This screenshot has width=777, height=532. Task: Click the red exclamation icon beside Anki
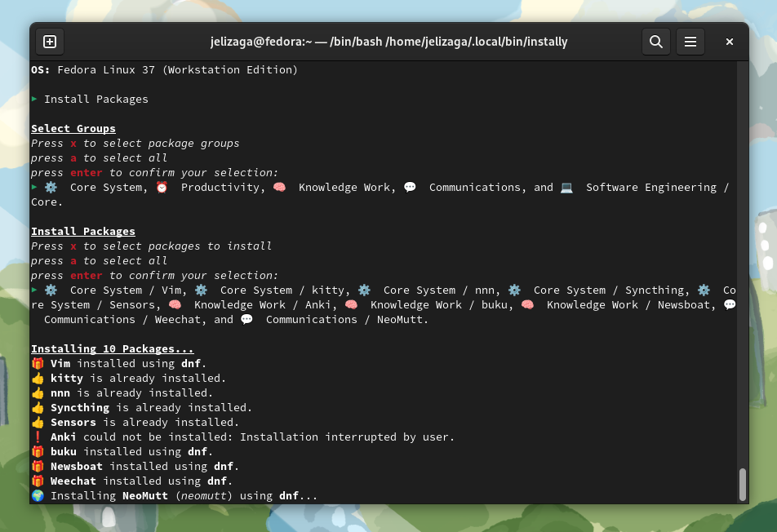coord(38,437)
